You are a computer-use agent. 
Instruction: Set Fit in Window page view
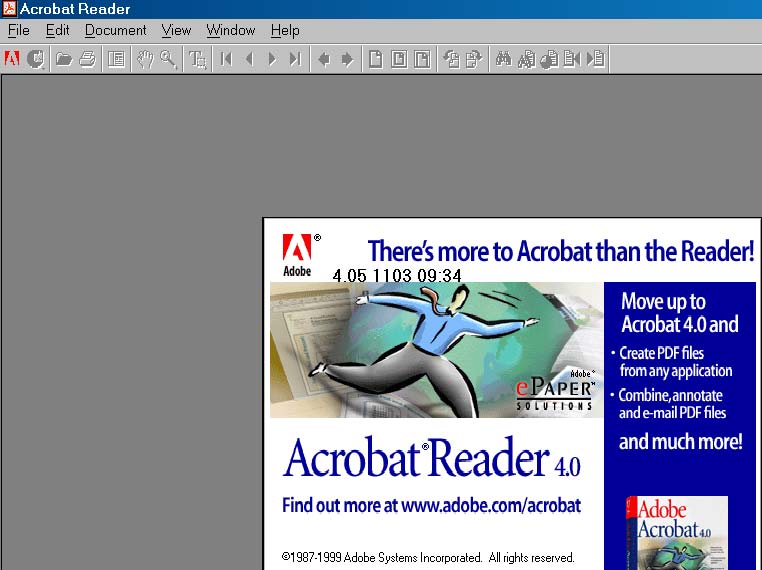[399, 59]
